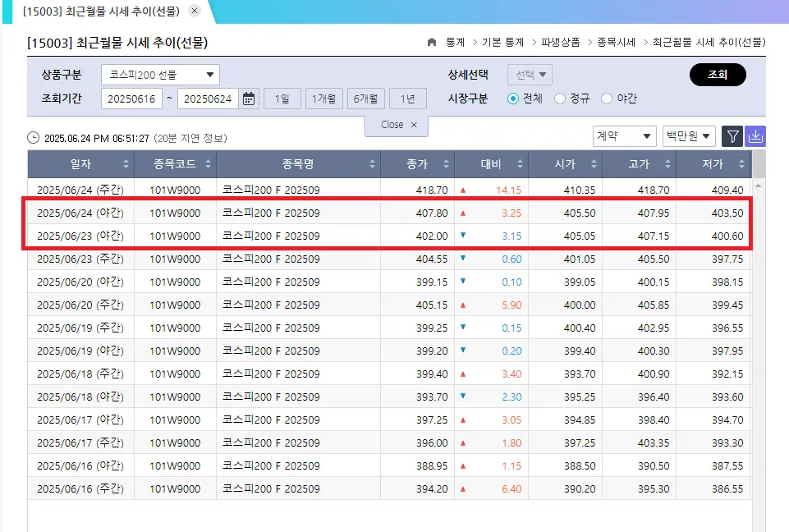This screenshot has height=532, width=789.
Task: Select row 2025/06/18 (주간)
Action: click(389, 374)
